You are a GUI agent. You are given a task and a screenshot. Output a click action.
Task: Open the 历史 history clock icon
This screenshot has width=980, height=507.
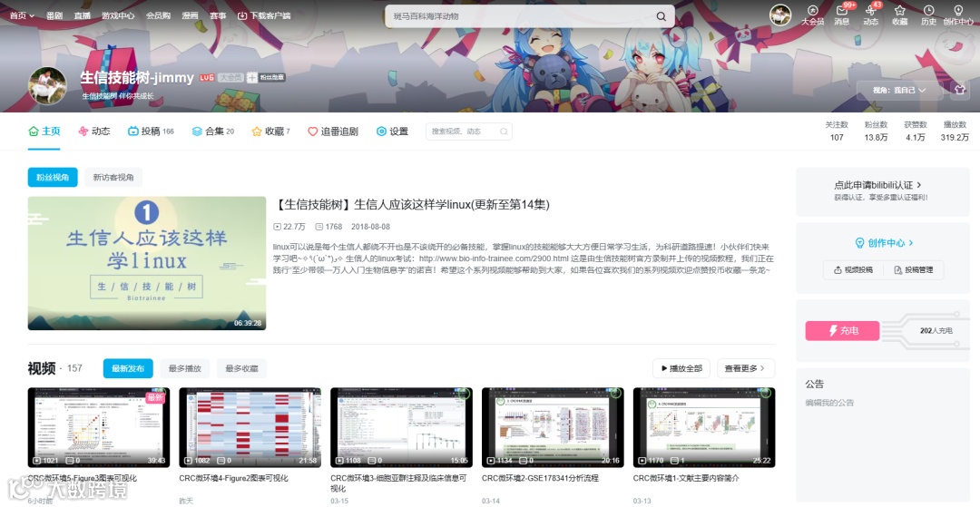click(929, 15)
